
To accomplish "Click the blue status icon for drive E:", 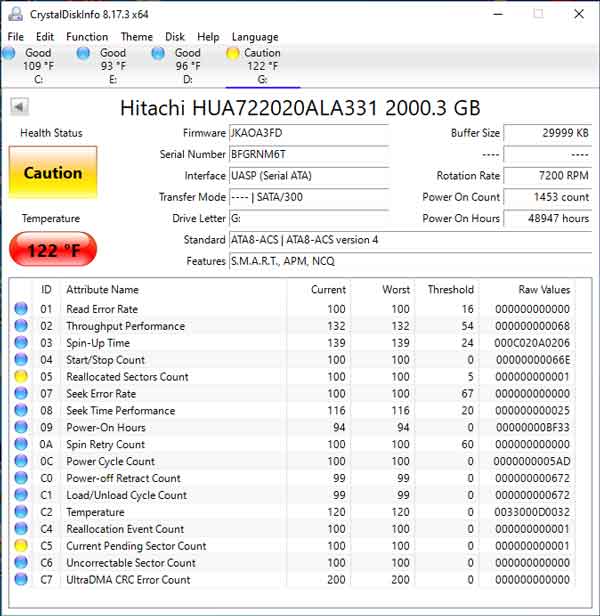I will point(83,53).
